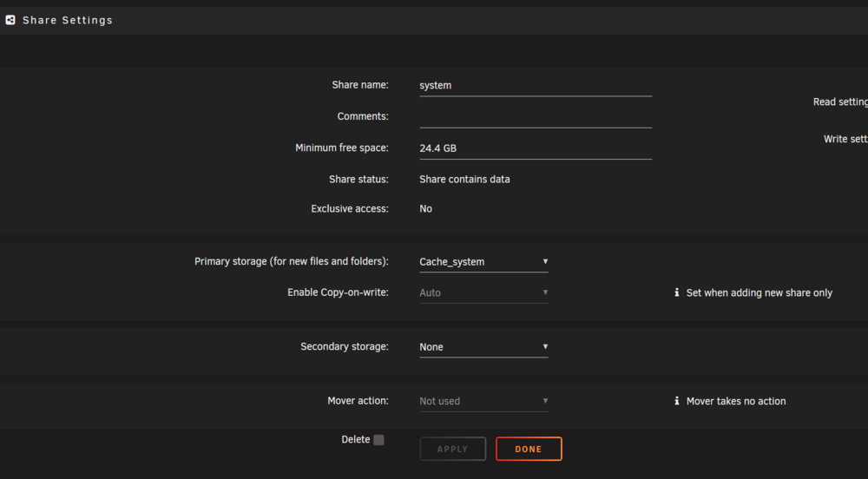
Task: Click the Exclusive access value 'No'
Action: point(425,208)
